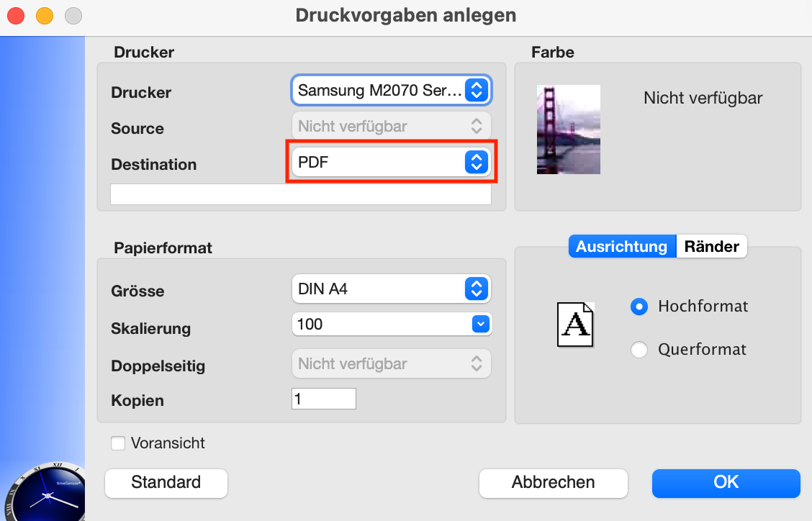Viewport: 812px width, 521px height.
Task: Click the Destination PDF popup arrows
Action: click(x=477, y=162)
